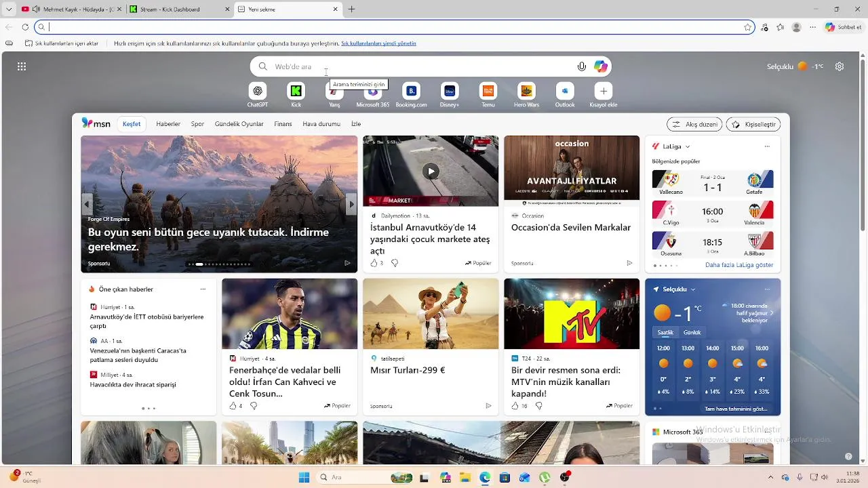This screenshot has width=868, height=488.
Task: Add this page to favorites star
Action: [747, 27]
